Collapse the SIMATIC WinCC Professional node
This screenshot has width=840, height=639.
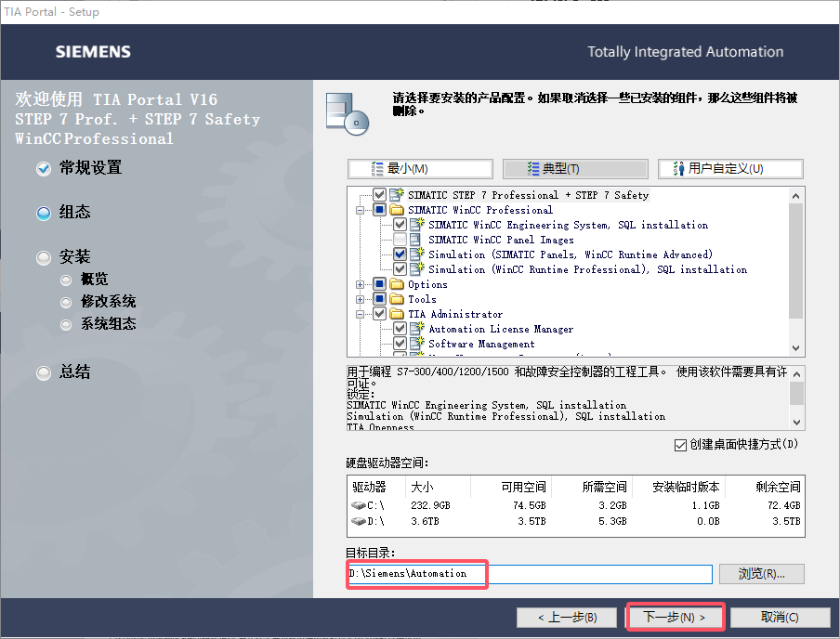[360, 210]
